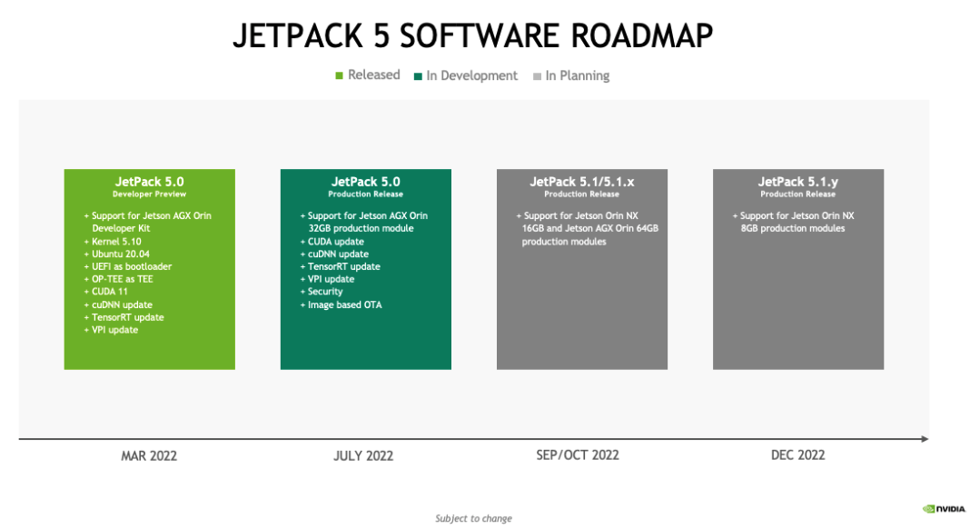The width and height of the screenshot is (980, 529).
Task: Click the JULY 2022 marker on the timeline
Action: tap(365, 454)
